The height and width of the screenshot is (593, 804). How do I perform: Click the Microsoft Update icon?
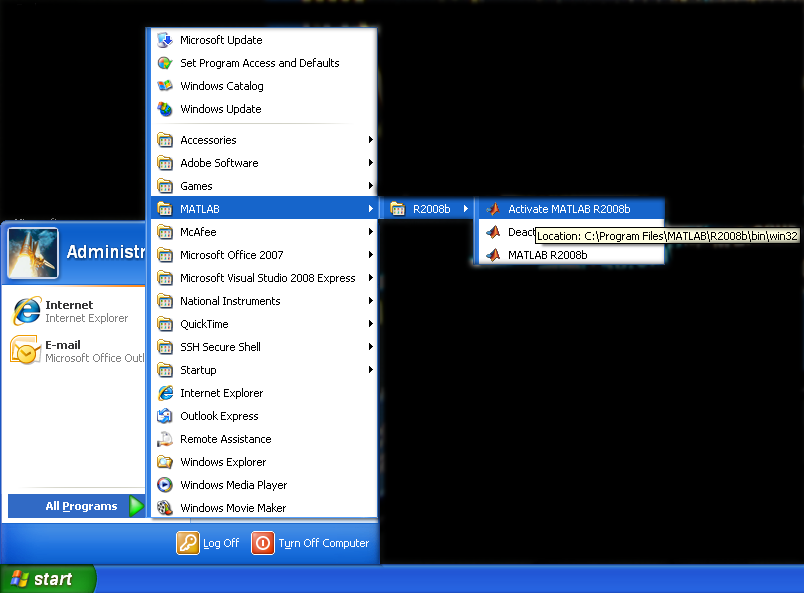coord(165,40)
